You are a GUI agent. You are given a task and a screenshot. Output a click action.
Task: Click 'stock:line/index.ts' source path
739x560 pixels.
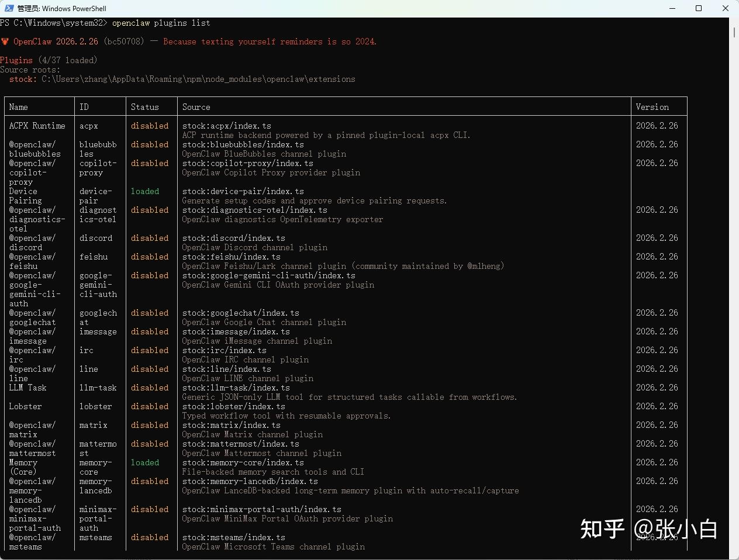[x=227, y=369]
